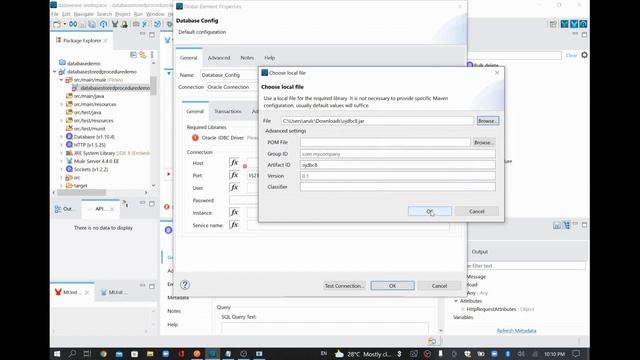
Task: Switch to Help tab in Database Config
Action: click(x=269, y=58)
